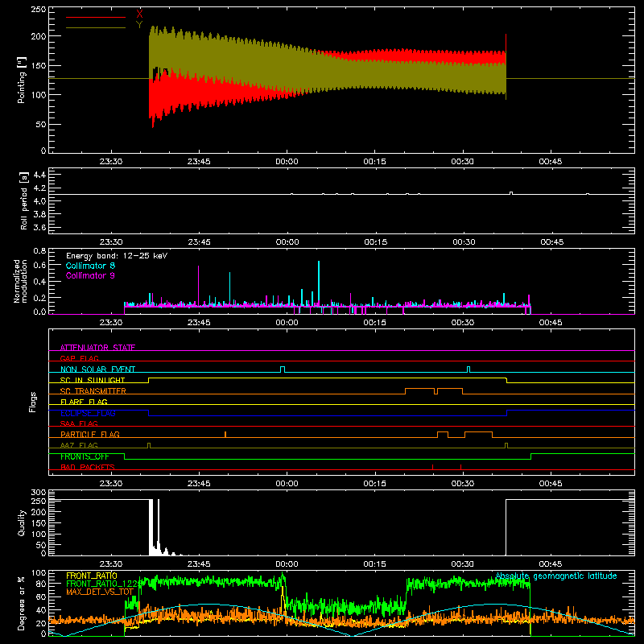This screenshot has height=644, width=644.
Task: Click the green 'FRONTS_OFF' label
Action: point(85,456)
